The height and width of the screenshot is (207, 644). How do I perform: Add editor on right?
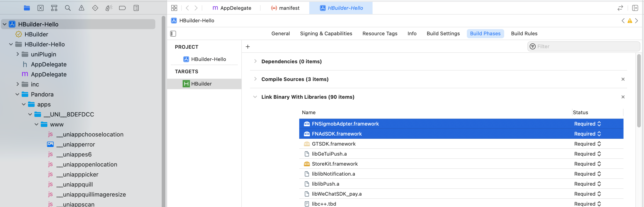point(635,8)
